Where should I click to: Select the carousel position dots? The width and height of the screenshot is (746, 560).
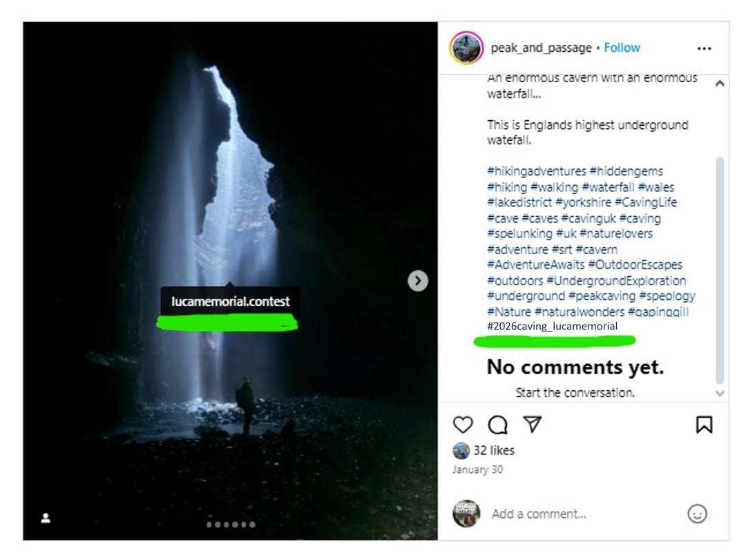click(231, 525)
